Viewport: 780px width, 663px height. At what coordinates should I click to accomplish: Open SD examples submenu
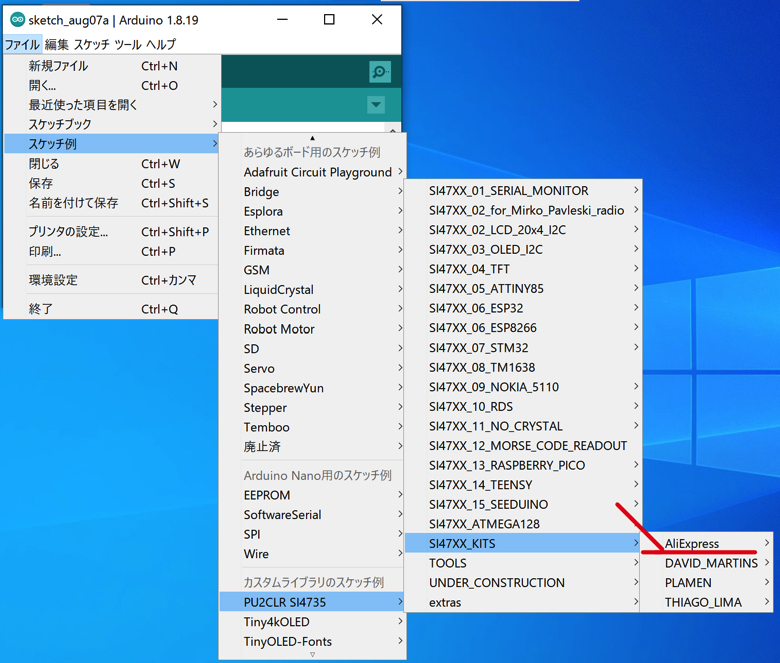pyautogui.click(x=312, y=349)
